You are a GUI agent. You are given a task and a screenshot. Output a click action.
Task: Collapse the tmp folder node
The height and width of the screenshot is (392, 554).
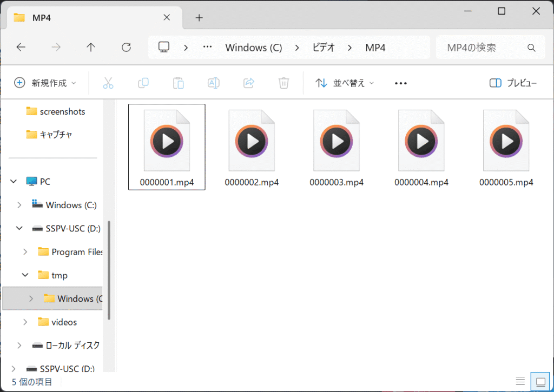(25, 275)
